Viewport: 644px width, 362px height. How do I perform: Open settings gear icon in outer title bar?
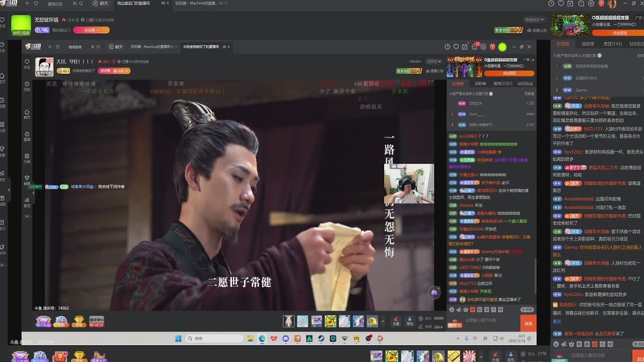pyautogui.click(x=591, y=3)
